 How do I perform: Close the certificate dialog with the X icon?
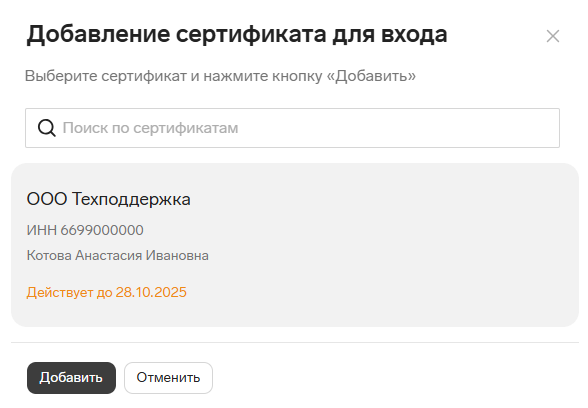pos(553,36)
